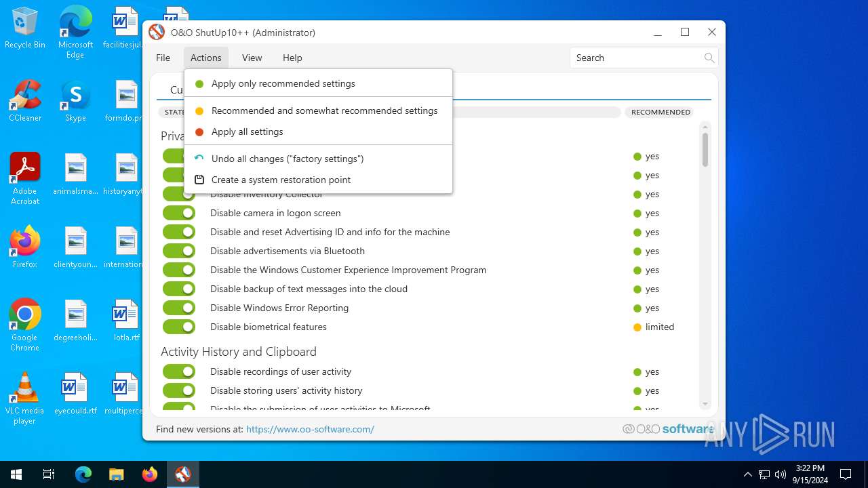Click the scrollbar up arrow
This screenshot has width=868, height=488.
705,127
